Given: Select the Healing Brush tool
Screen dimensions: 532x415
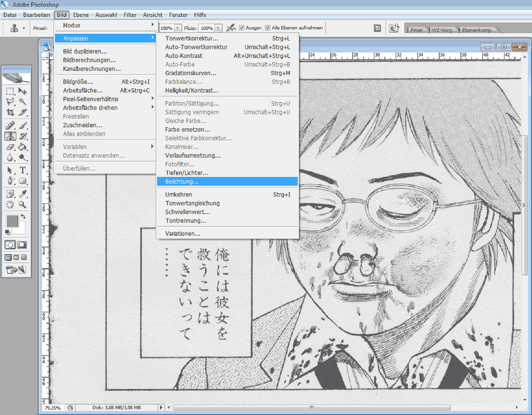Looking at the screenshot, I should click(x=10, y=126).
